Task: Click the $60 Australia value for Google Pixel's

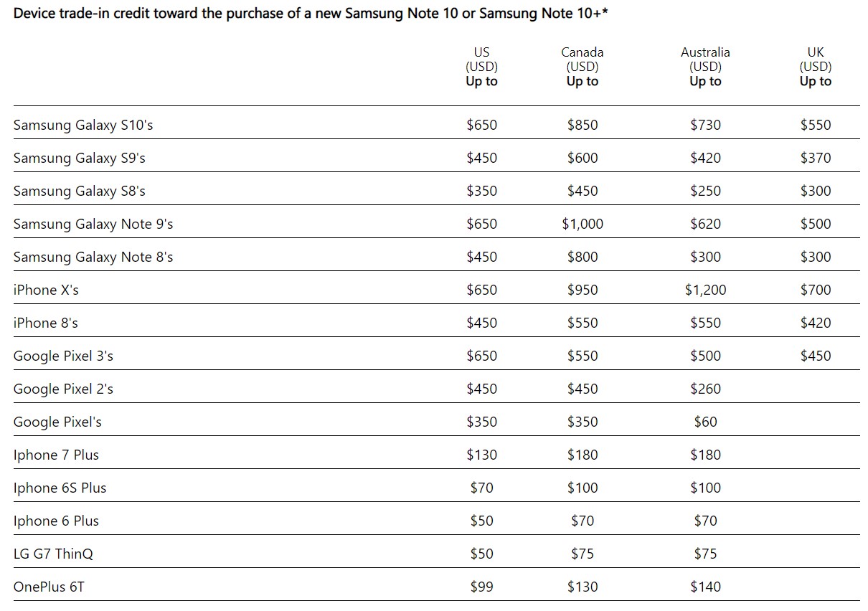Action: pos(705,422)
